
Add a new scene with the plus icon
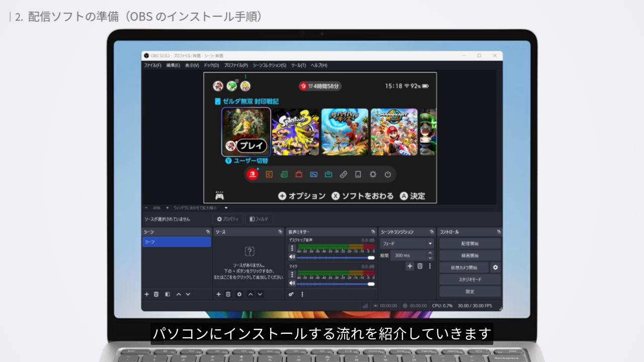(x=147, y=294)
